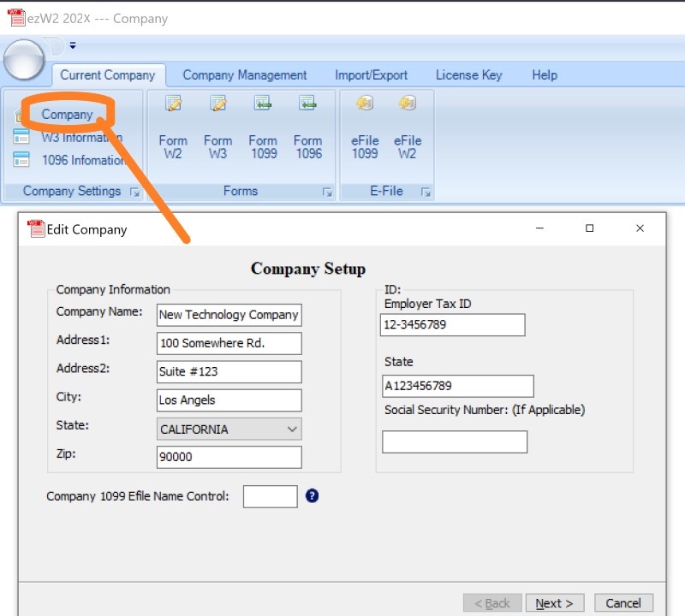
Task: Click the Employer Tax ID field
Action: [x=452, y=325]
